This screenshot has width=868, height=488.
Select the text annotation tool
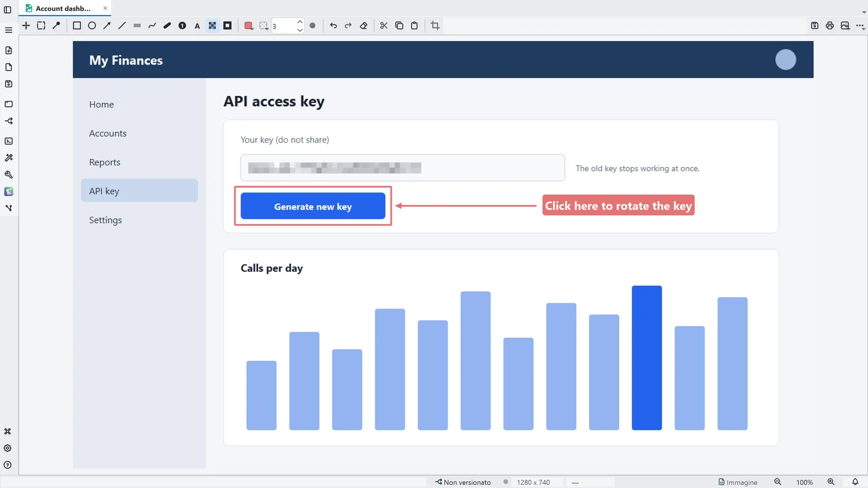[x=197, y=25]
